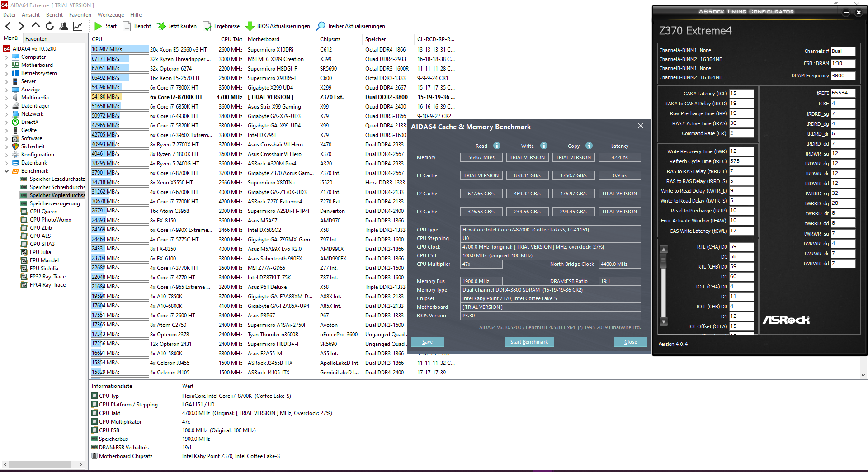Switch to the Favoriten tab
Screen dimensions: 868x472
[x=36, y=39]
